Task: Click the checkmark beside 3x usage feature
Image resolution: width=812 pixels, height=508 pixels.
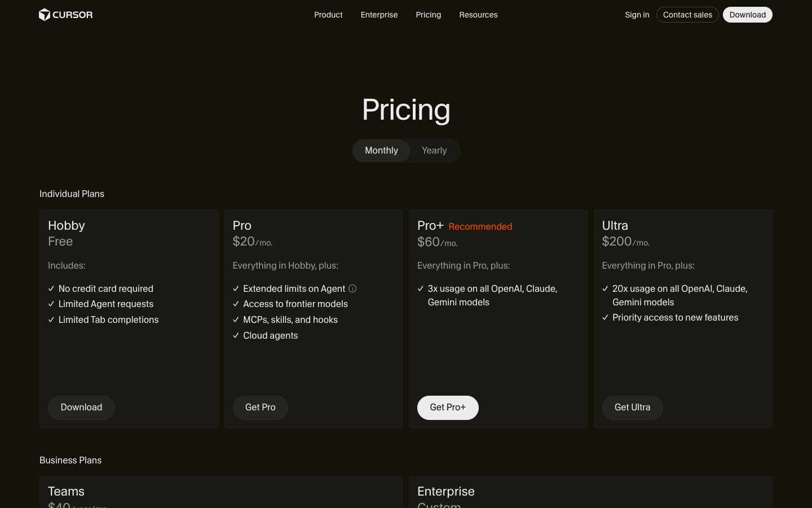Action: [421, 288]
